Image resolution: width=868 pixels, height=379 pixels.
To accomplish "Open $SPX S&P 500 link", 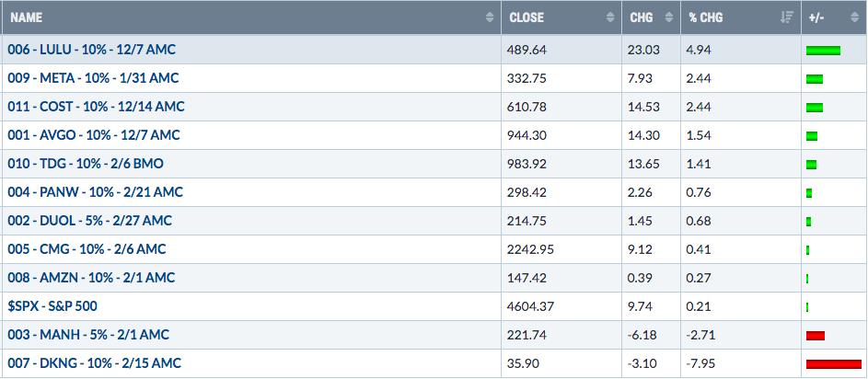I will coord(52,306).
